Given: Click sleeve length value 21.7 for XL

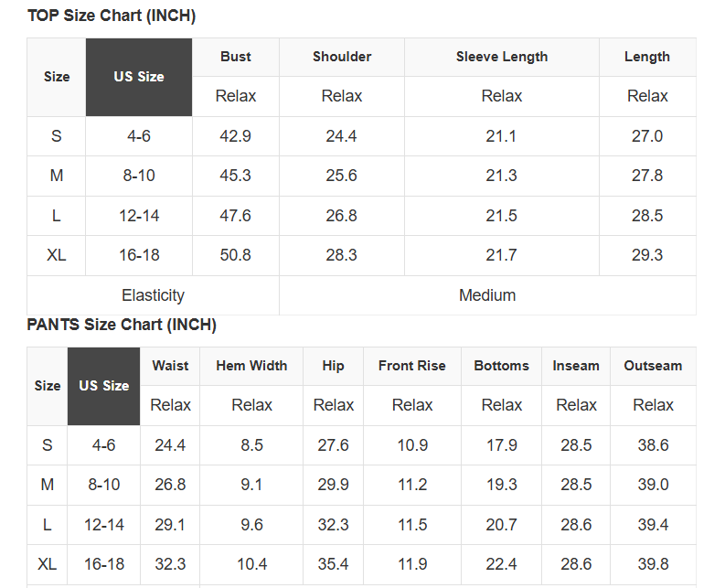Looking at the screenshot, I should (x=502, y=255).
